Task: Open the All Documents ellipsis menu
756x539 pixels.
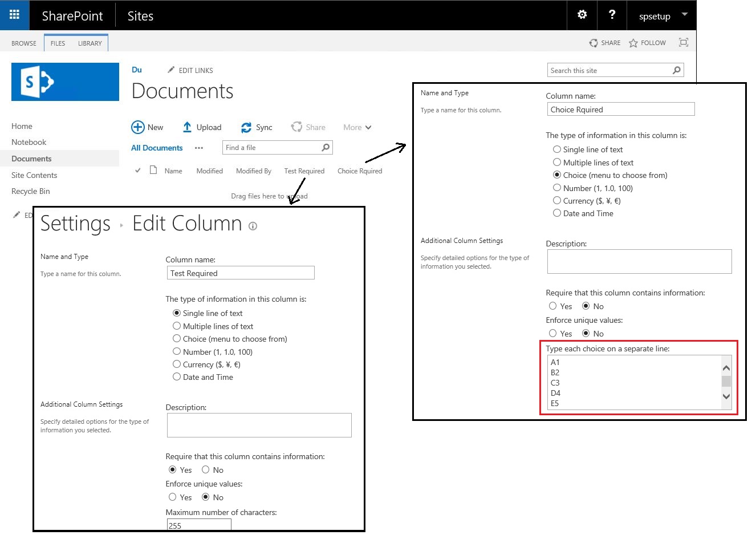Action: pyautogui.click(x=199, y=148)
